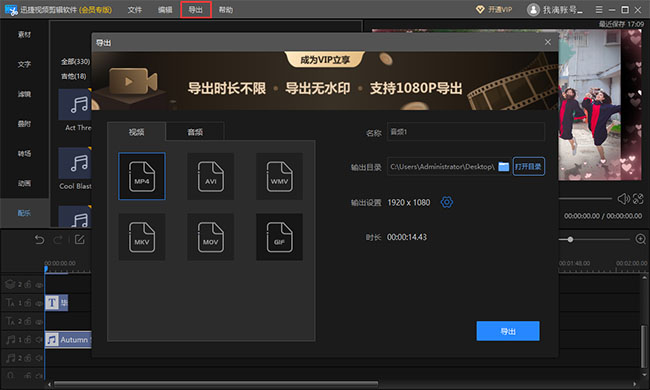Click the 输出目录 path field
Screen dimensions: 650x390
click(442, 167)
